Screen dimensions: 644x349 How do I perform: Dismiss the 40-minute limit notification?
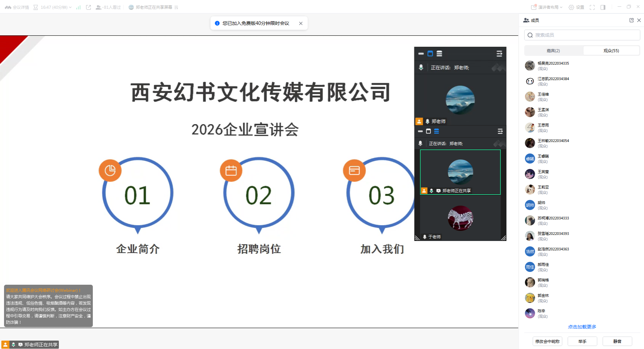(301, 23)
